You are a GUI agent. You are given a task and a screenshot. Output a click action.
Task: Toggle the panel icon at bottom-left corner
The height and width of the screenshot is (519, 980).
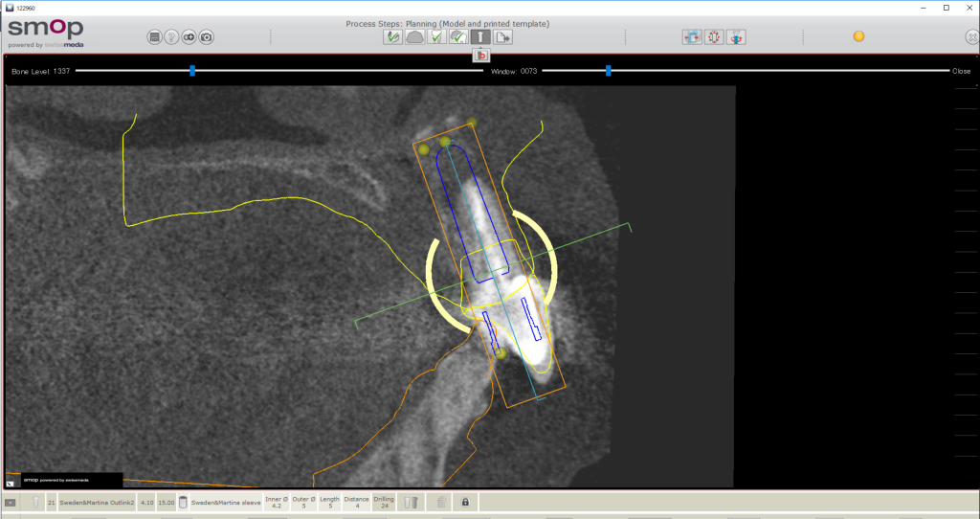(11, 502)
